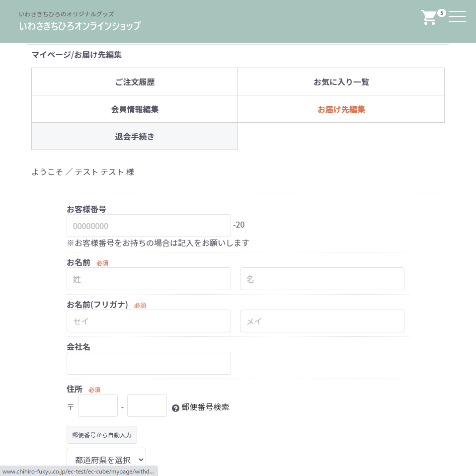Viewport: 476px width, 476px height.
Task: Click the メイ furigana field
Action: point(322,321)
